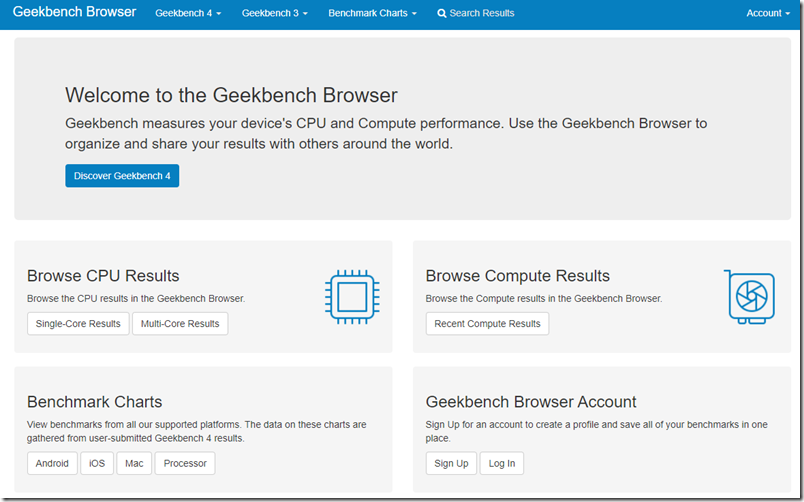Click the Log In button
The width and height of the screenshot is (804, 502).
[x=501, y=463]
